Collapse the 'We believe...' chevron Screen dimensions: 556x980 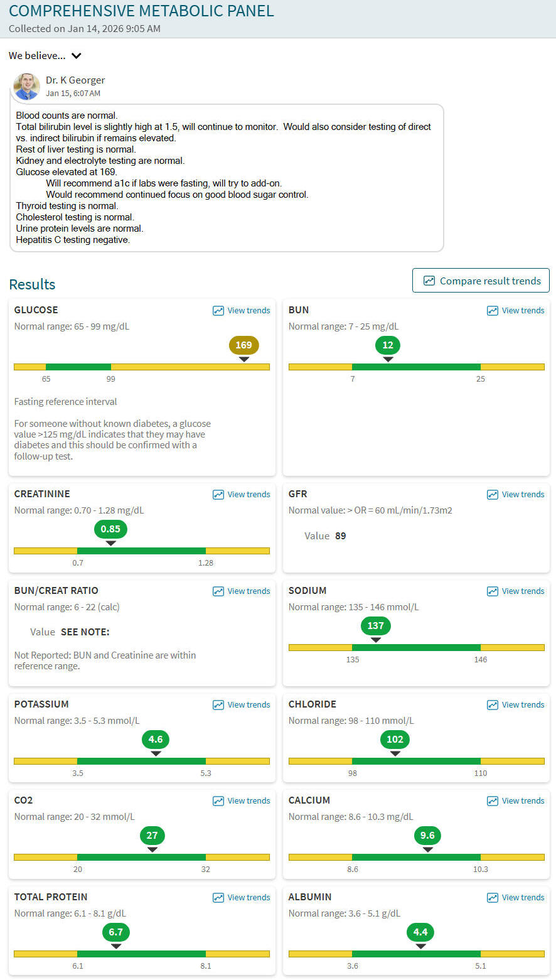pyautogui.click(x=77, y=56)
